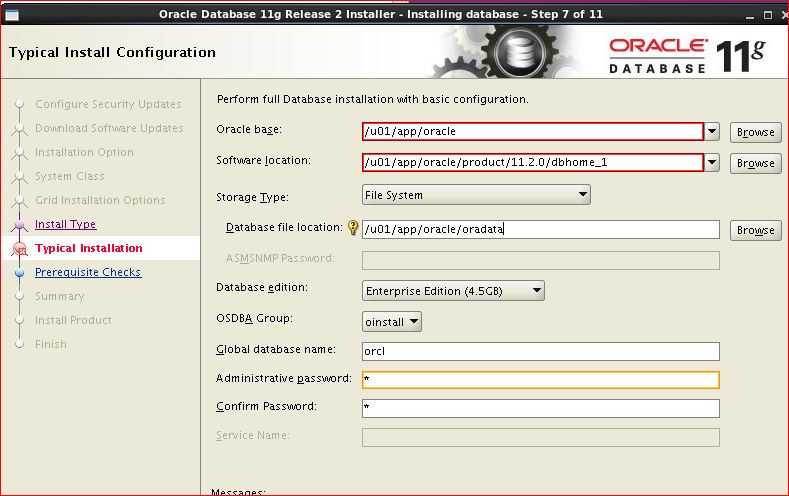Click the Grid Installation Options step label
Image resolution: width=789 pixels, height=496 pixels.
point(100,200)
